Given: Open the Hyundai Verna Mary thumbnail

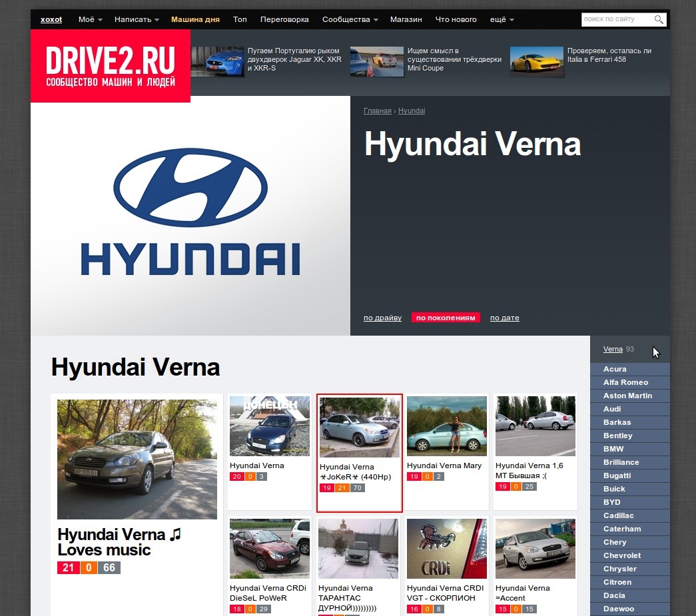Looking at the screenshot, I should coord(446,426).
